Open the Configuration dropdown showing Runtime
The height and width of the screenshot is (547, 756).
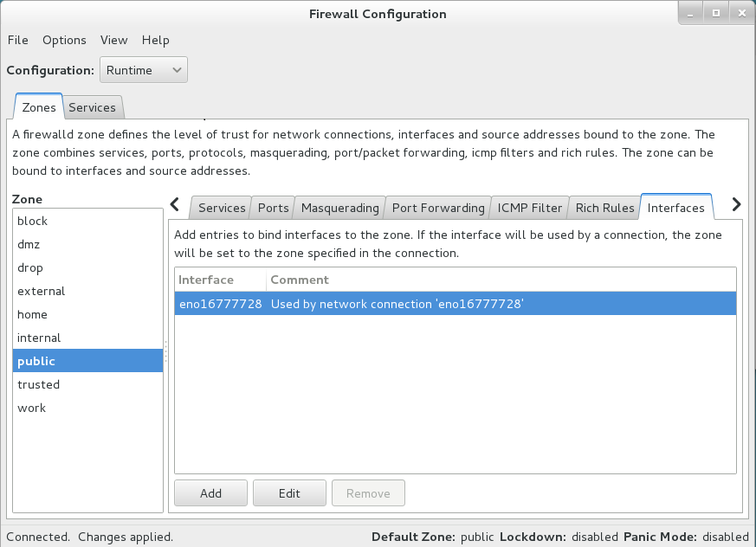tap(144, 70)
